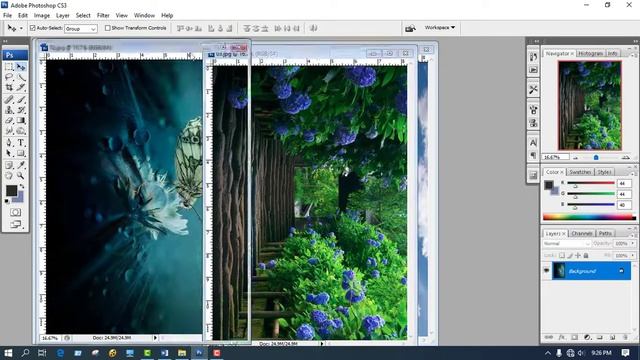Select the Pen tool
The image size is (640, 360).
pyautogui.click(x=9, y=143)
